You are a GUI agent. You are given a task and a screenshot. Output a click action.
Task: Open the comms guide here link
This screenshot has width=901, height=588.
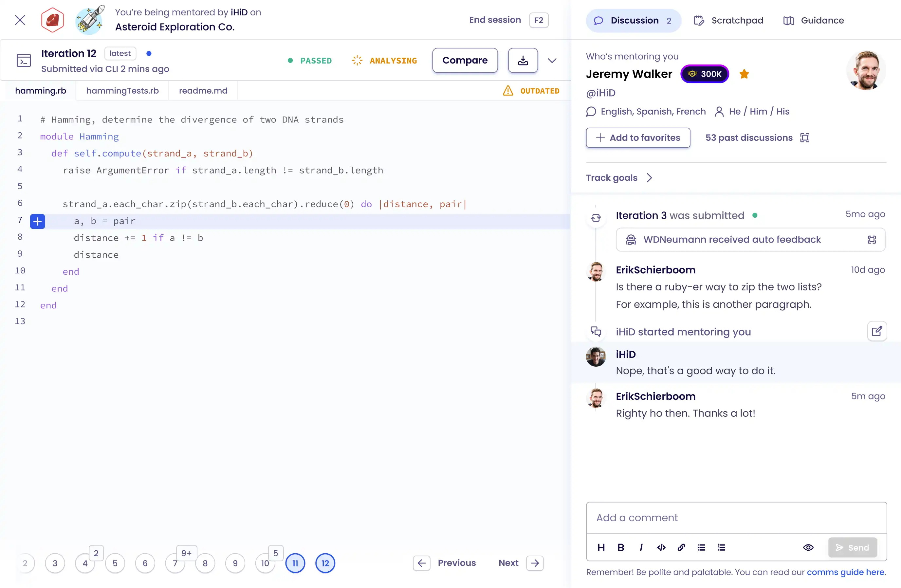846,572
